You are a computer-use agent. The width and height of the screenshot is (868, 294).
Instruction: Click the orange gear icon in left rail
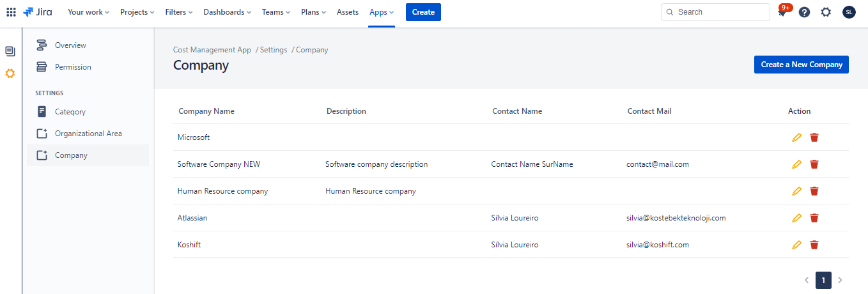[x=10, y=73]
